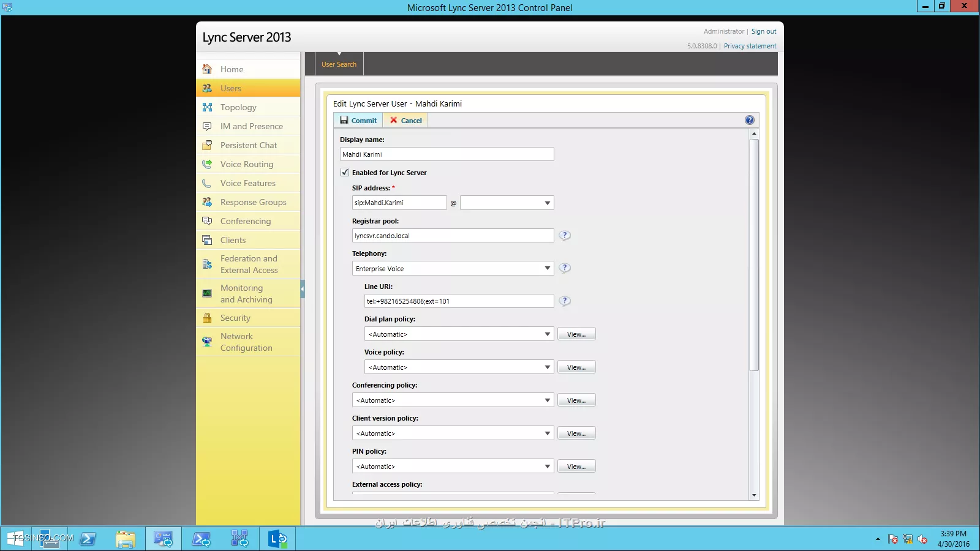This screenshot has height=551, width=980.
Task: Click the scrollbar down arrow
Action: [x=754, y=495]
